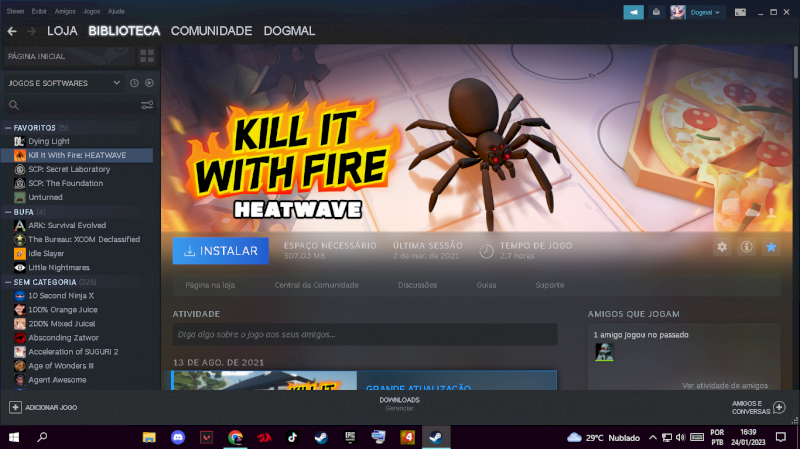Open the Dying Light game icon

click(19, 141)
